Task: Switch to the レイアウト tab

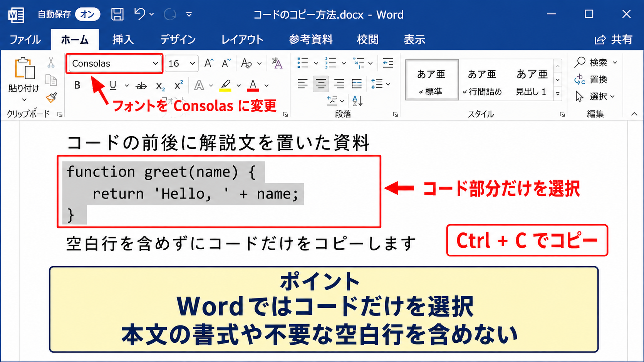Action: tap(242, 40)
